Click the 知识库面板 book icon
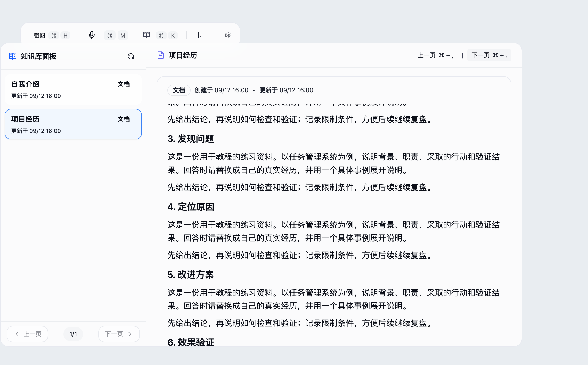Image resolution: width=588 pixels, height=365 pixels. point(13,56)
